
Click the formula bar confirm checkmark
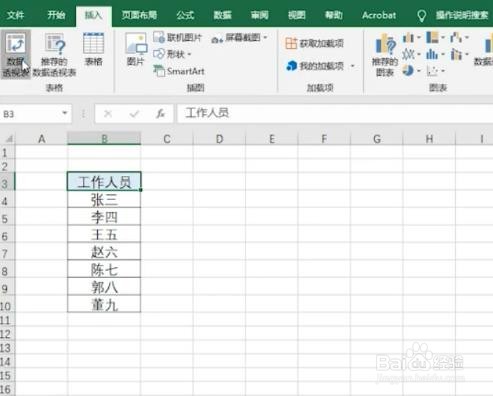pos(134,114)
